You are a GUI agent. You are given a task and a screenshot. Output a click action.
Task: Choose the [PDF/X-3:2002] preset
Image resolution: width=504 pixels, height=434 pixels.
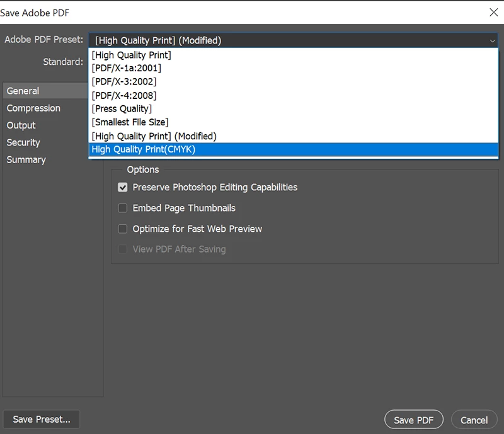coord(293,82)
